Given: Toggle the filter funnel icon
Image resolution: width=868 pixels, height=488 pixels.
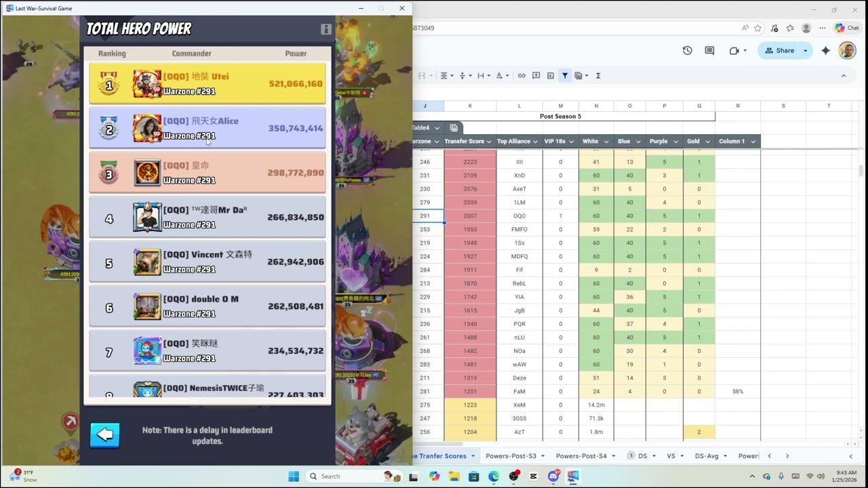Looking at the screenshot, I should tap(564, 76).
